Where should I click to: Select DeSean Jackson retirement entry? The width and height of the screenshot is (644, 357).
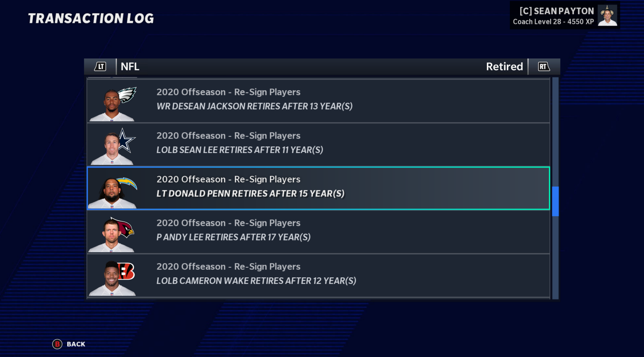pyautogui.click(x=319, y=100)
